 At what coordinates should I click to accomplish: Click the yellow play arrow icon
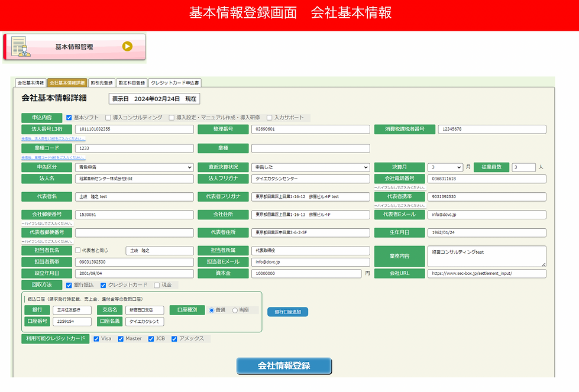pyautogui.click(x=127, y=47)
